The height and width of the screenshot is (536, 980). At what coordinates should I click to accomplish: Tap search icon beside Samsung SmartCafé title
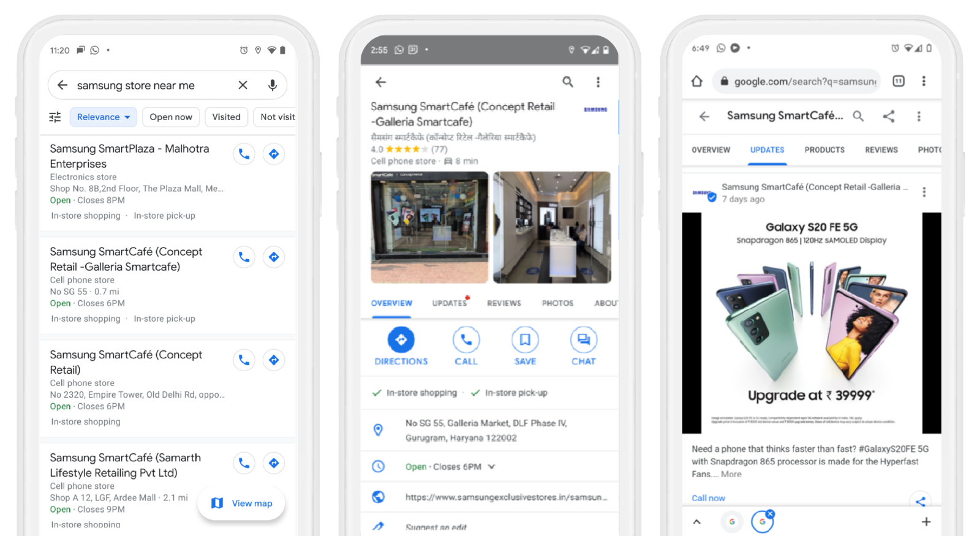tap(859, 116)
